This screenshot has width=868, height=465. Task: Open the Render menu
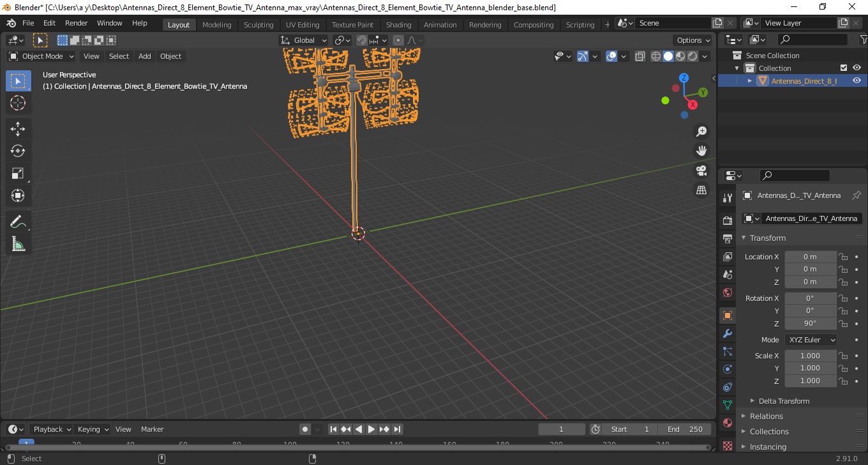pyautogui.click(x=77, y=23)
